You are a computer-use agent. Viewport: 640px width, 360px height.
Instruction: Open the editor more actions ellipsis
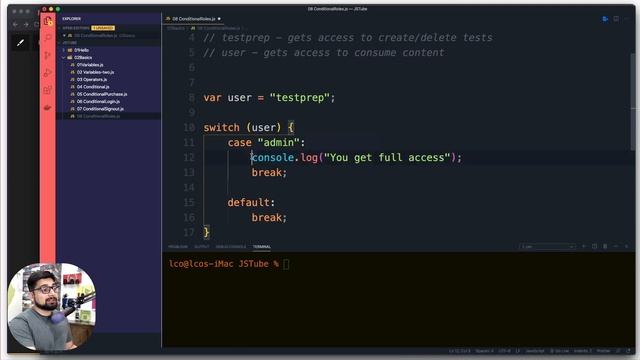tap(627, 19)
